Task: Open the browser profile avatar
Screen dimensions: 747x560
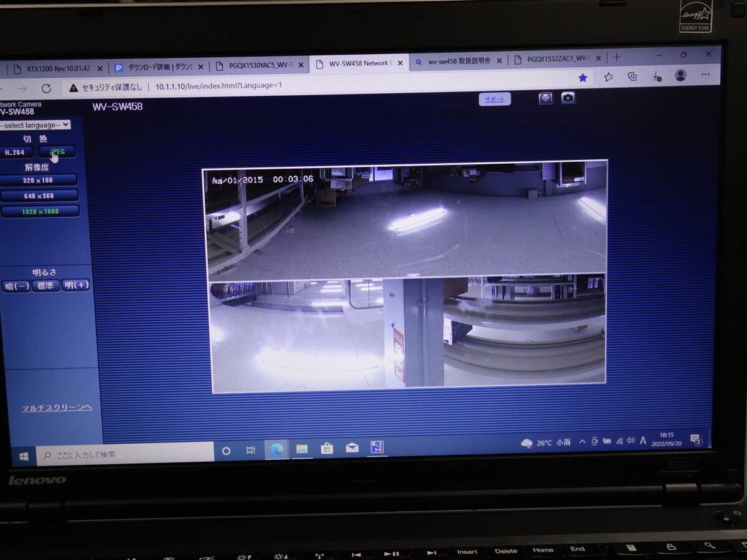Action: 680,75
